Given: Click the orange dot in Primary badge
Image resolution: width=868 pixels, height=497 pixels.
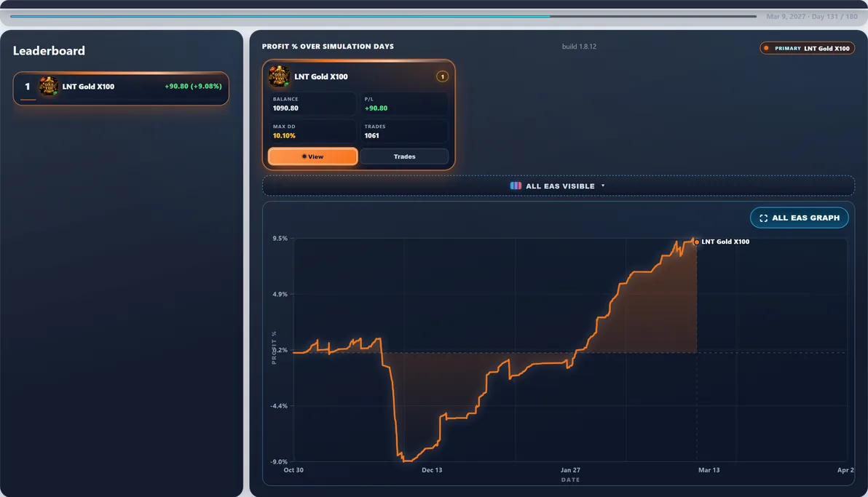Looking at the screenshot, I should point(767,48).
